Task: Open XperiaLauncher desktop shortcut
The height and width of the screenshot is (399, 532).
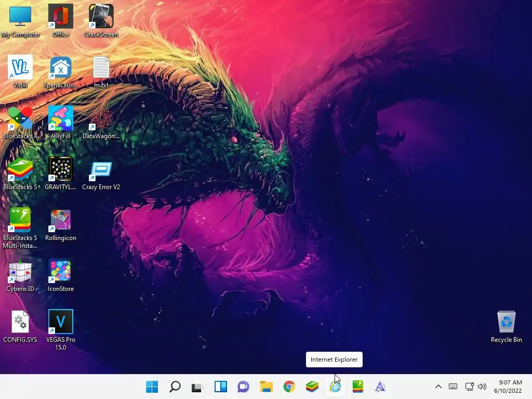Action: click(61, 72)
